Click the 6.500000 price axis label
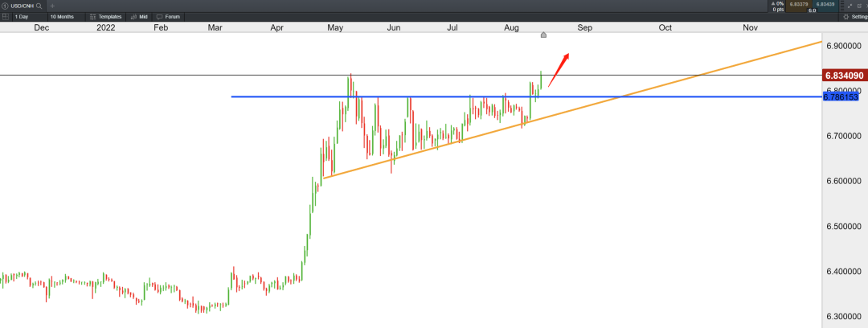Viewport: 868px width, 328px height. (843, 227)
